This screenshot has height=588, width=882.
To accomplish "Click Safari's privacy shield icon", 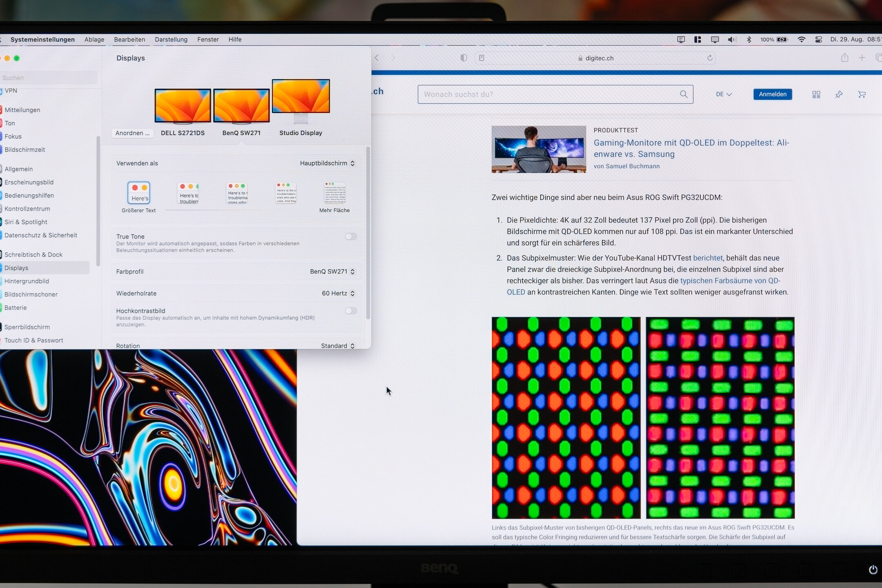I will click(463, 58).
